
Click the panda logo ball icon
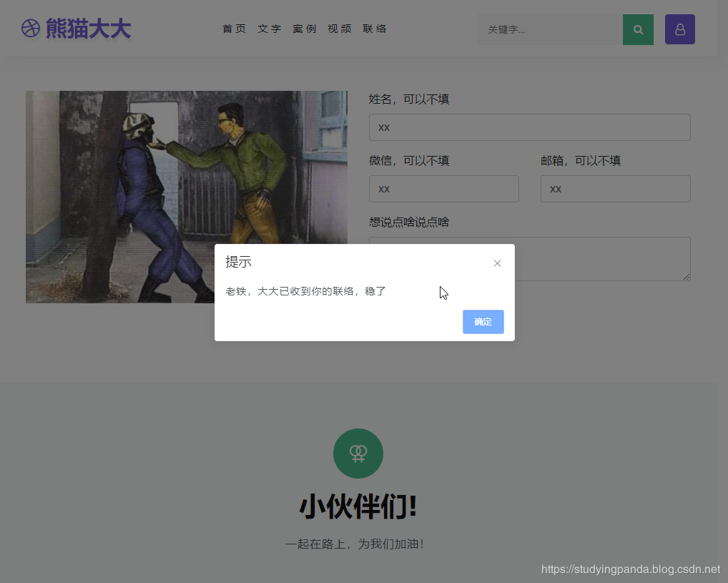(x=30, y=29)
